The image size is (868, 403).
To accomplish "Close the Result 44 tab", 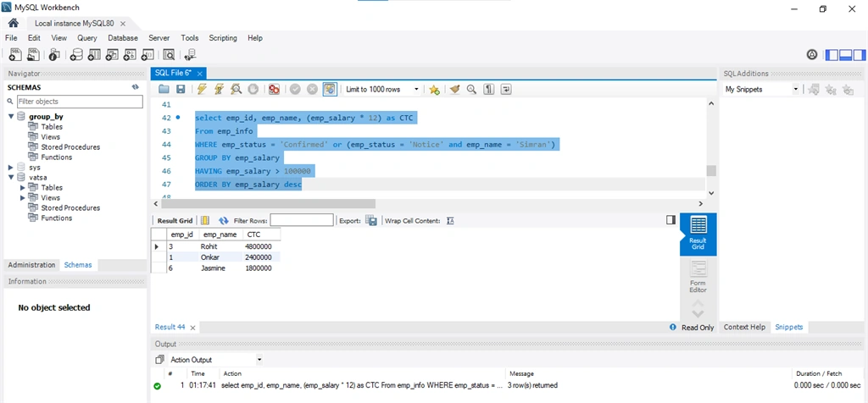I will point(192,328).
